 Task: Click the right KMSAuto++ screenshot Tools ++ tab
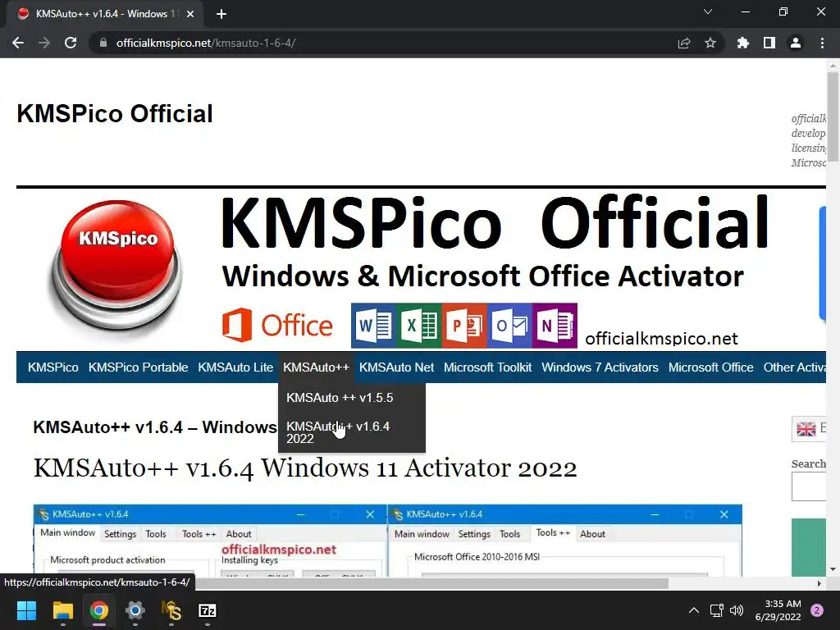(553, 532)
